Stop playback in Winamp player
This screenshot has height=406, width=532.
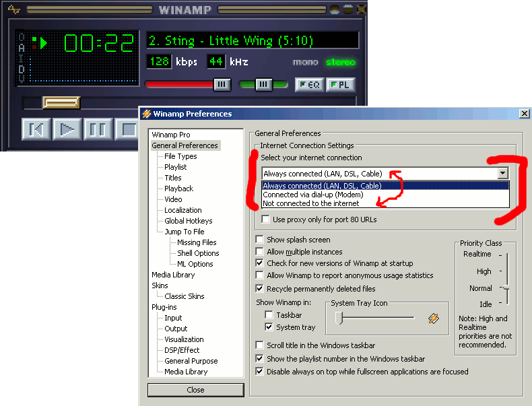tap(127, 129)
